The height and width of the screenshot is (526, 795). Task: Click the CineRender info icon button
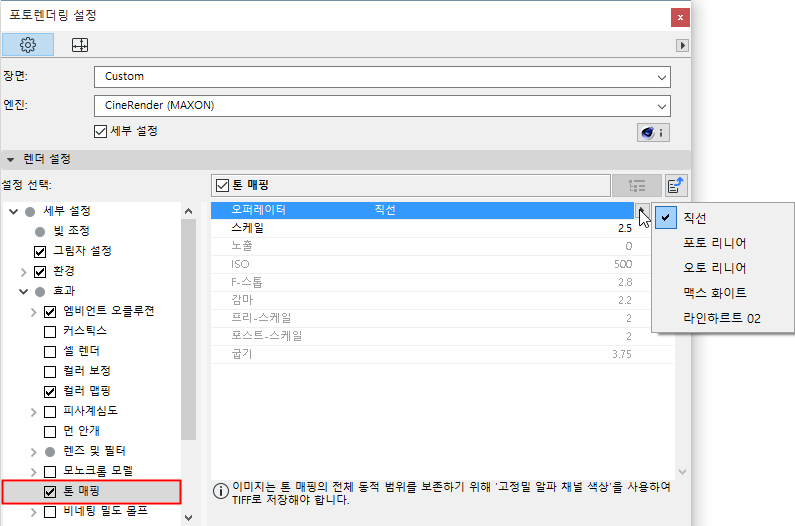click(653, 133)
